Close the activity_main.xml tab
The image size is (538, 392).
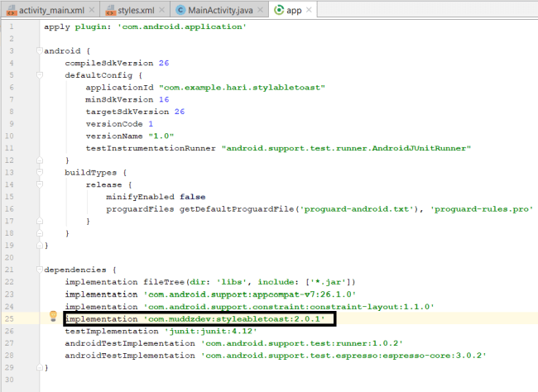click(92, 10)
